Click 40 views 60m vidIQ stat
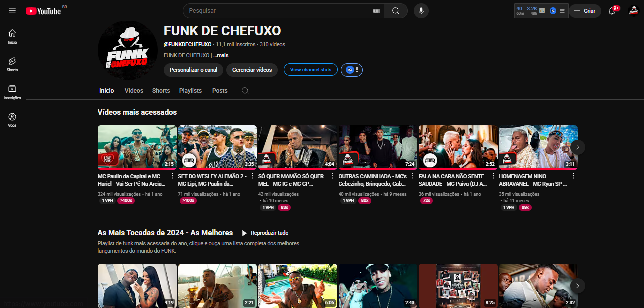Screen dimensions: 644x308 click(x=520, y=11)
